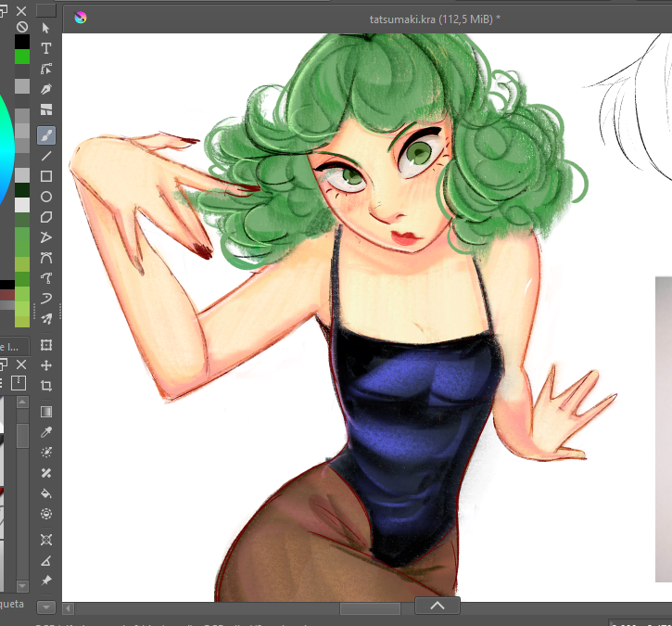Select the Reference Images pin tool
The width and height of the screenshot is (672, 626).
click(45, 581)
